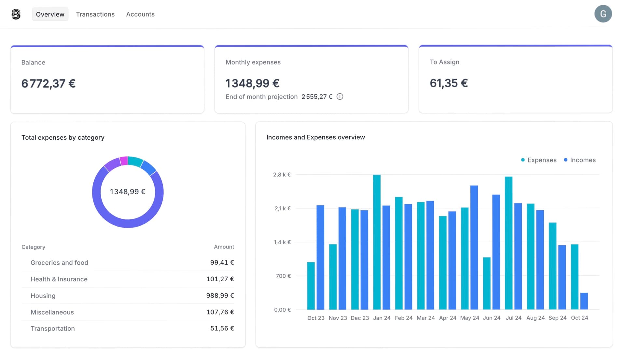Click the app logo icon
The width and height of the screenshot is (625, 364).
(16, 14)
